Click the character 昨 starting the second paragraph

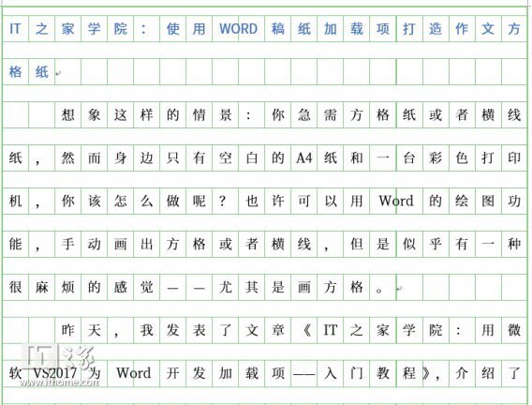tap(67, 330)
